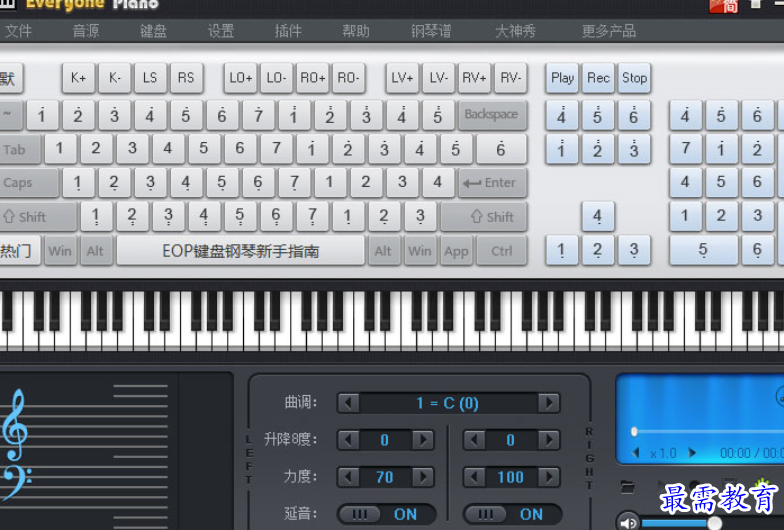Click the 简 language icon

pyautogui.click(x=724, y=6)
